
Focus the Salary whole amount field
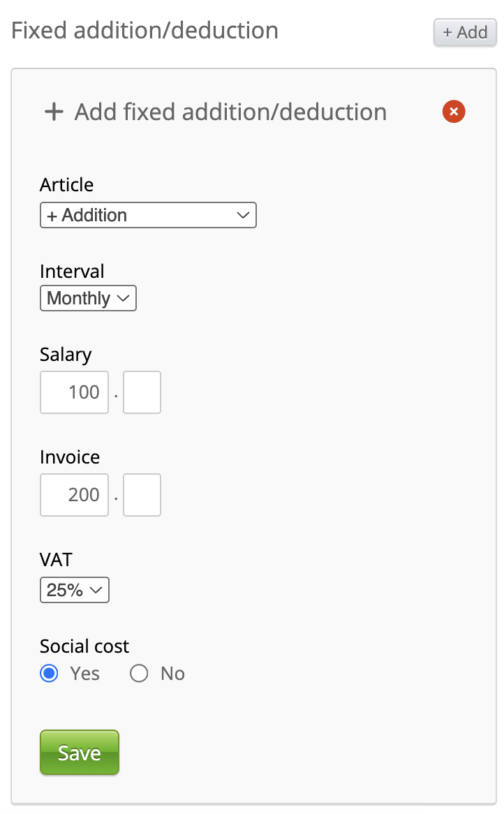coord(74,392)
